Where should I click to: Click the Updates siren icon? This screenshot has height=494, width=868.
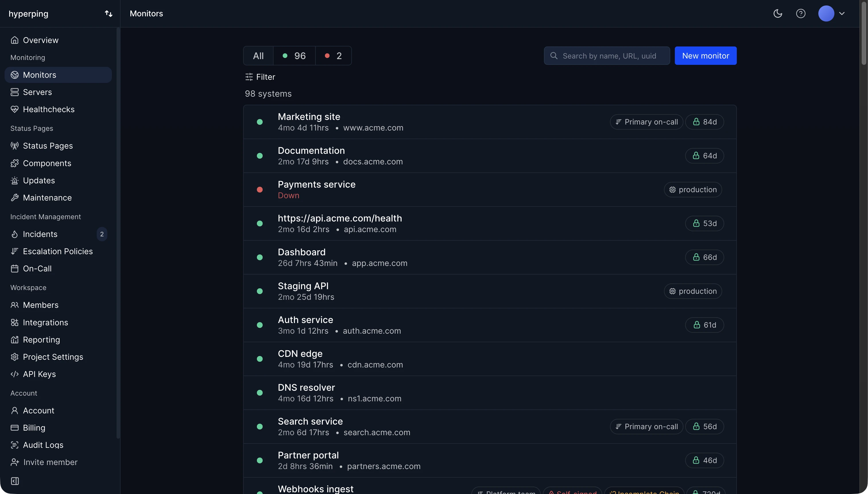pos(14,180)
